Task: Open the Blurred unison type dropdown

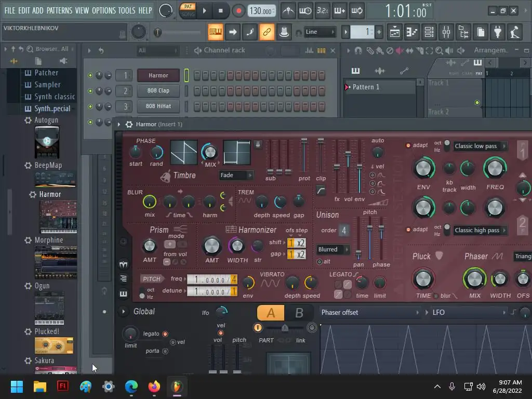Action: click(332, 249)
